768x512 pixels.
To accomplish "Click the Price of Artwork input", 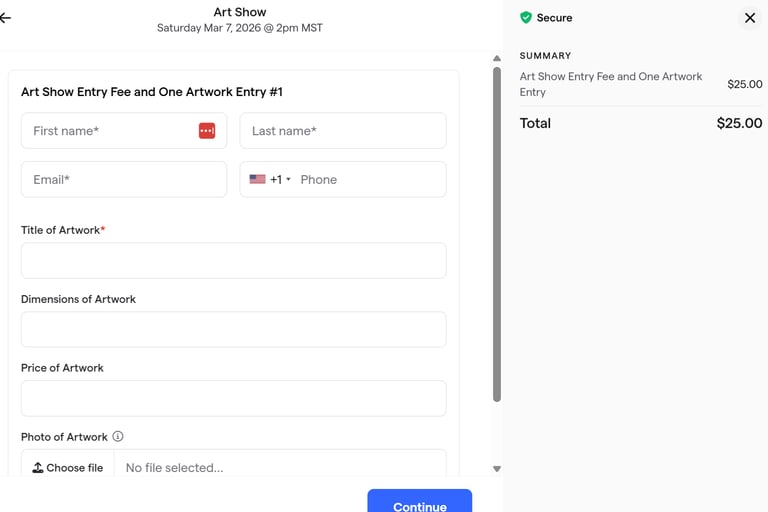I will coord(234,399).
